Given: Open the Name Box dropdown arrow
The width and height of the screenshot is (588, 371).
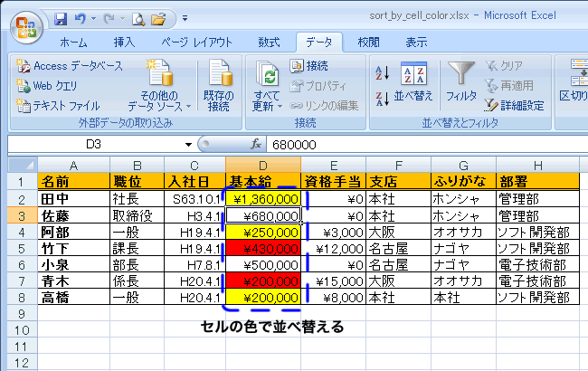Looking at the screenshot, I should pos(188,145).
